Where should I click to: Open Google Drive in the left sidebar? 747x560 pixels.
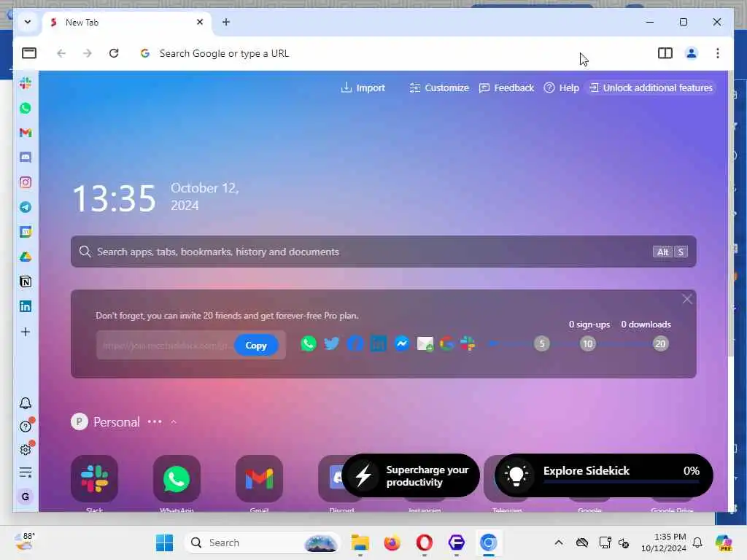pos(26,257)
